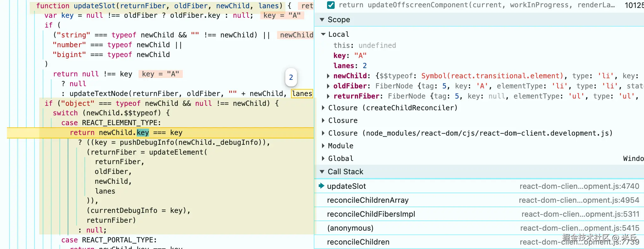Click 'switch (newChild.$$typeof) {' line
This screenshot has width=644, height=249.
[x=111, y=113]
